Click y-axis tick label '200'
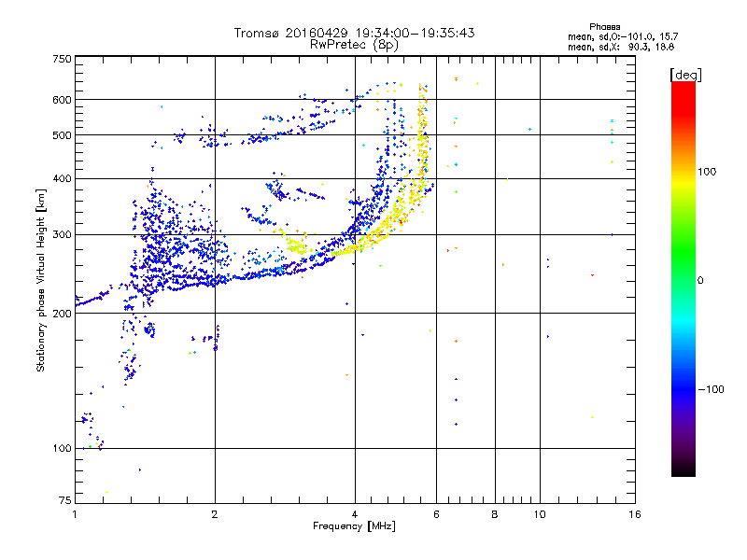Image resolution: width=747 pixels, height=560 pixels. point(63,314)
